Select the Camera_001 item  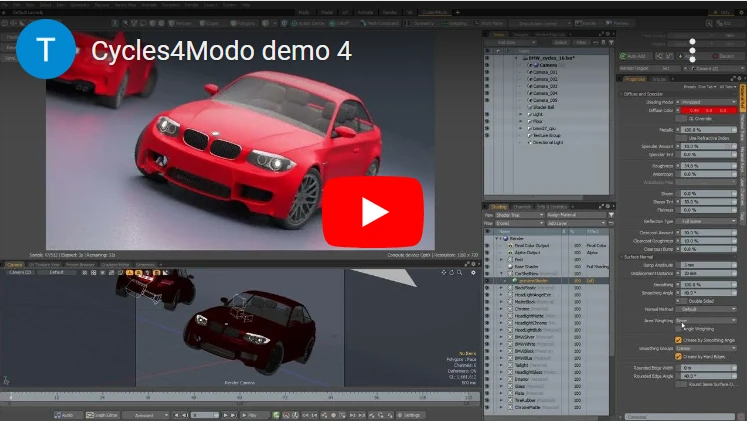(x=545, y=72)
